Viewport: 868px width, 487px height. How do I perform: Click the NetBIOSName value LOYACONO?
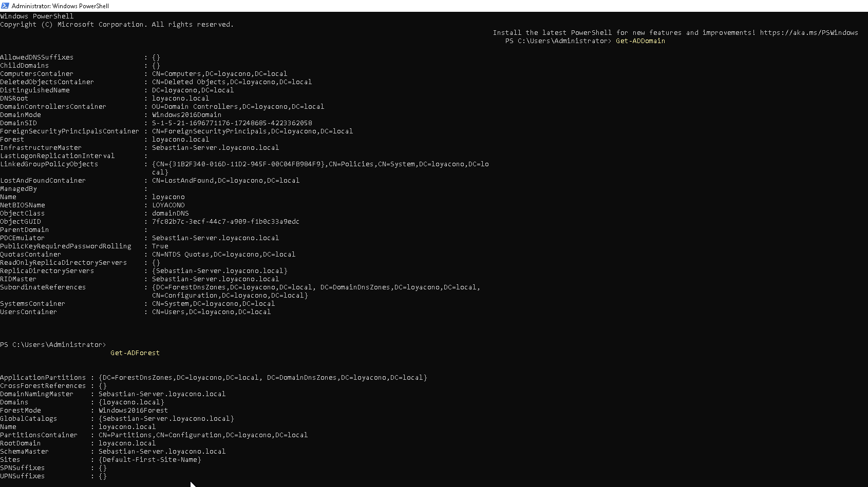coord(168,205)
